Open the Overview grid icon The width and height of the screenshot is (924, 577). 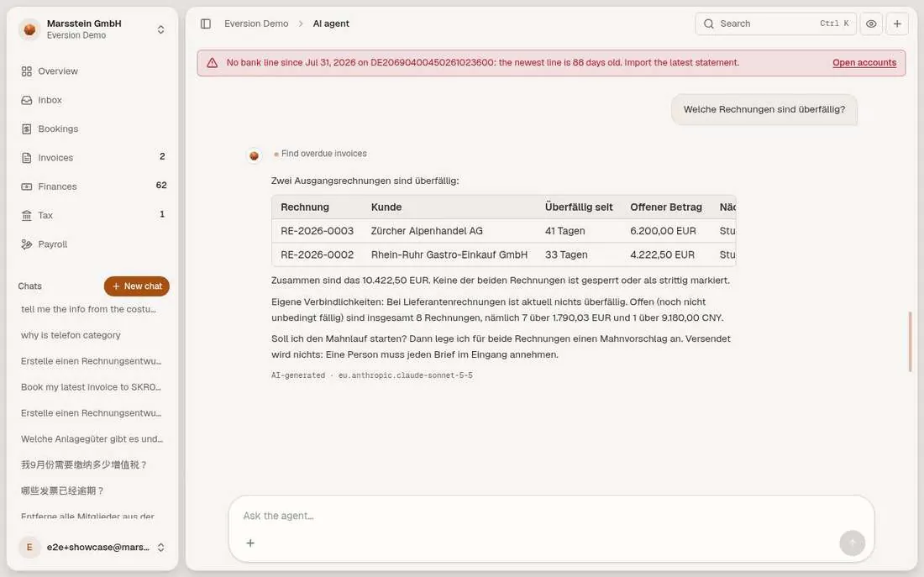pyautogui.click(x=27, y=71)
